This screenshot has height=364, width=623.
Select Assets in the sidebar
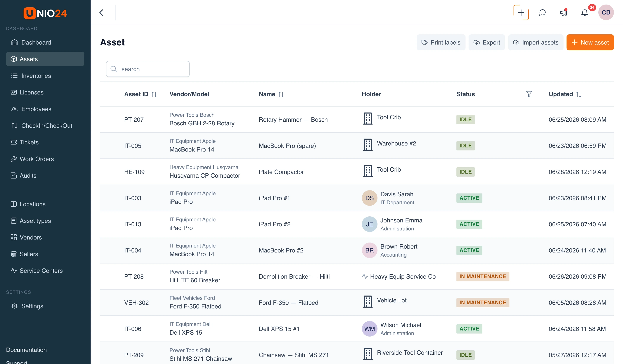click(45, 59)
